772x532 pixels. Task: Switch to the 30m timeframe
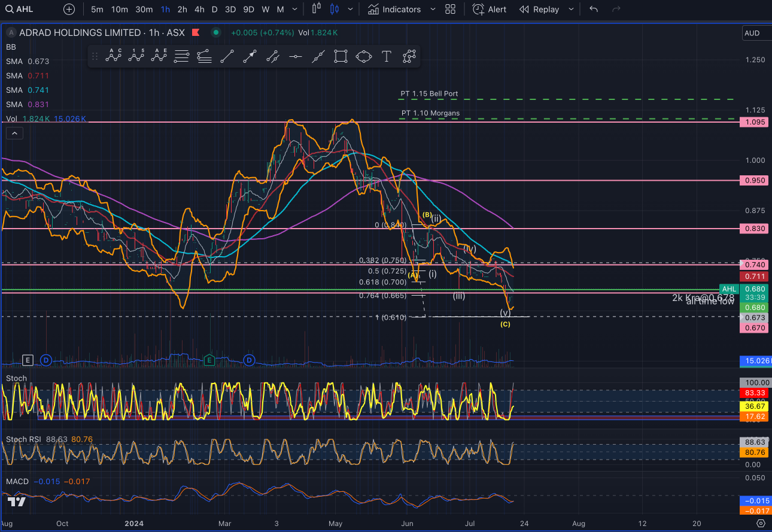point(144,9)
